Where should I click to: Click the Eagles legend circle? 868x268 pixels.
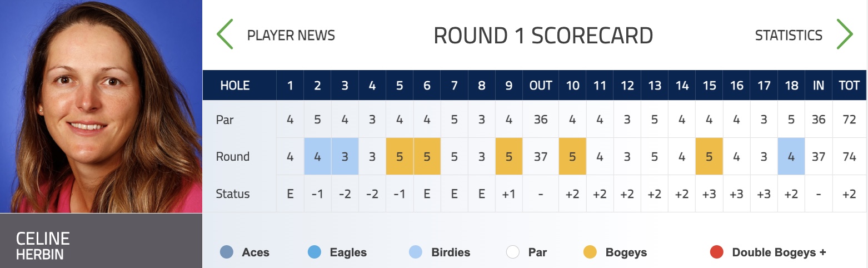click(315, 252)
